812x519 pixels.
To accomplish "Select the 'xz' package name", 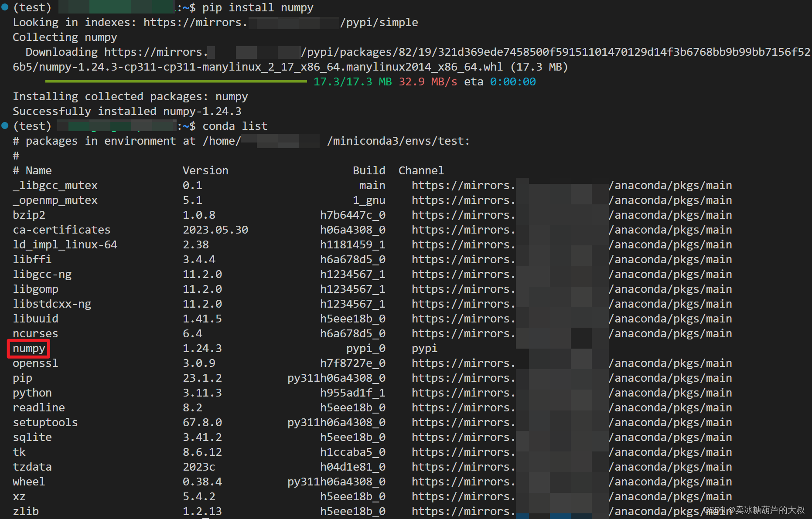I will click(x=19, y=497).
